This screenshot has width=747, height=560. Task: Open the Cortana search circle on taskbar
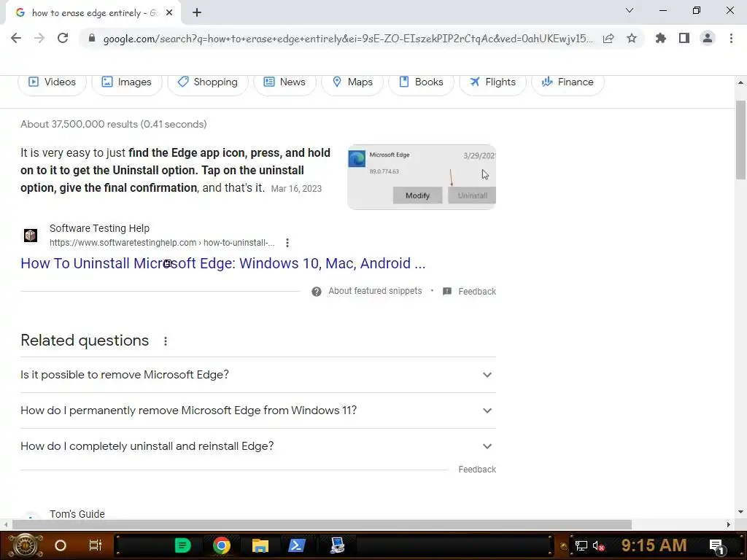pos(61,545)
